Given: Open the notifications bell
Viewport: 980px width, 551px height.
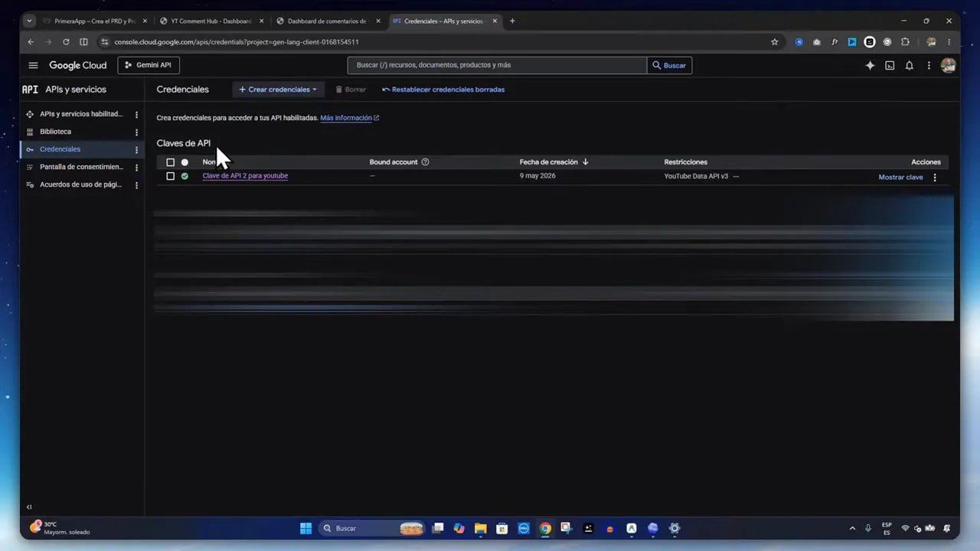Looking at the screenshot, I should (910, 66).
